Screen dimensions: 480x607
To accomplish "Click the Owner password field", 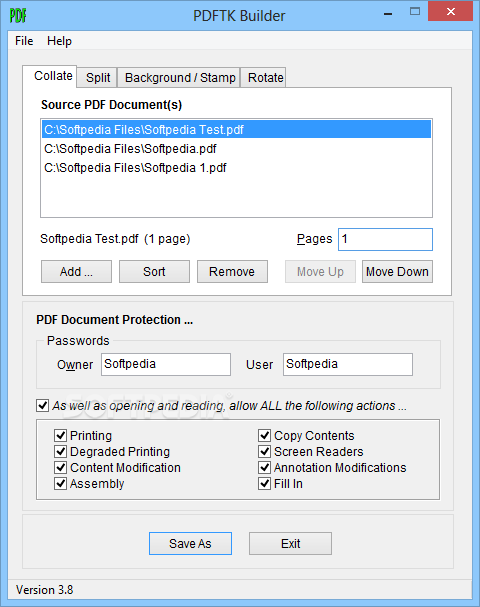I will (166, 364).
